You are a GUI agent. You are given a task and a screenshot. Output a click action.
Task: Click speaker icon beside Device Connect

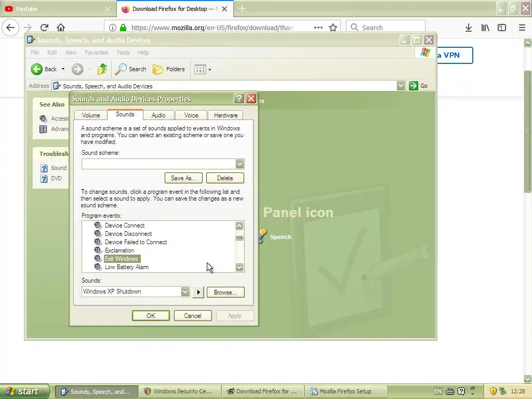[x=98, y=225]
